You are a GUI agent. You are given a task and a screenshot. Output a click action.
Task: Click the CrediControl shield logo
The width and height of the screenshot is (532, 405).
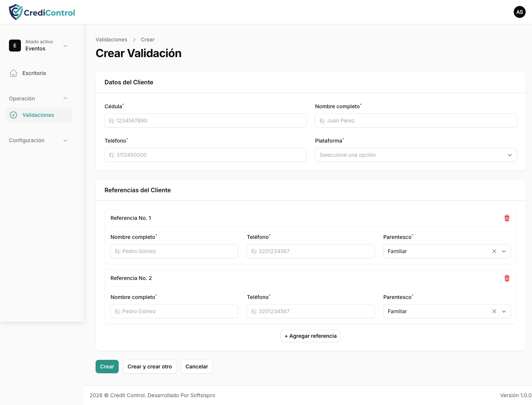tap(16, 12)
